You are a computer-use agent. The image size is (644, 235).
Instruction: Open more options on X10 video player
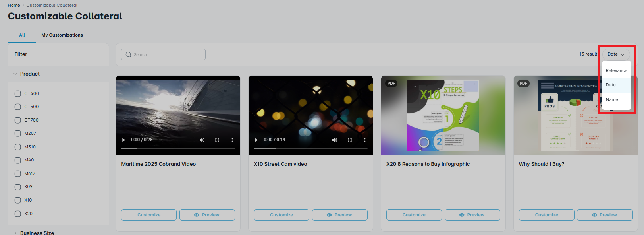365,140
